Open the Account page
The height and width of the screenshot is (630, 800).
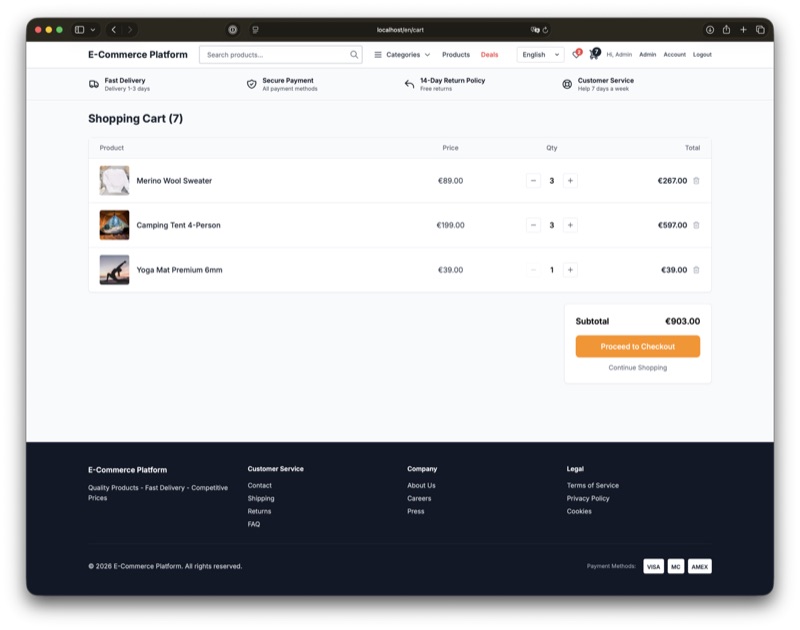[674, 55]
